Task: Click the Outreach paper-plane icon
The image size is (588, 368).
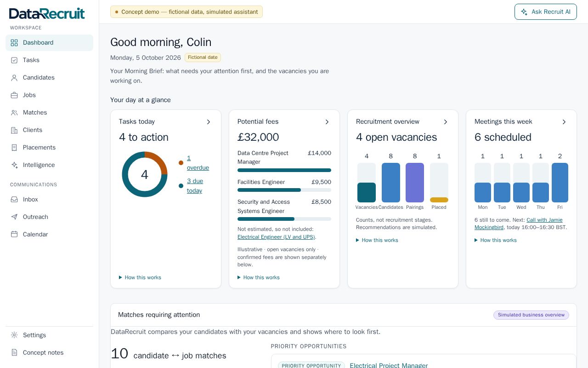Action: pos(14,217)
